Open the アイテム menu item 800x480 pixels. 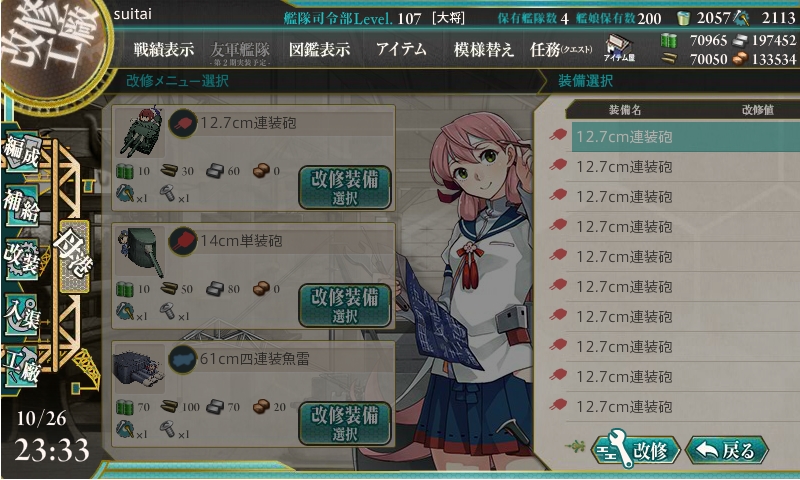(401, 49)
